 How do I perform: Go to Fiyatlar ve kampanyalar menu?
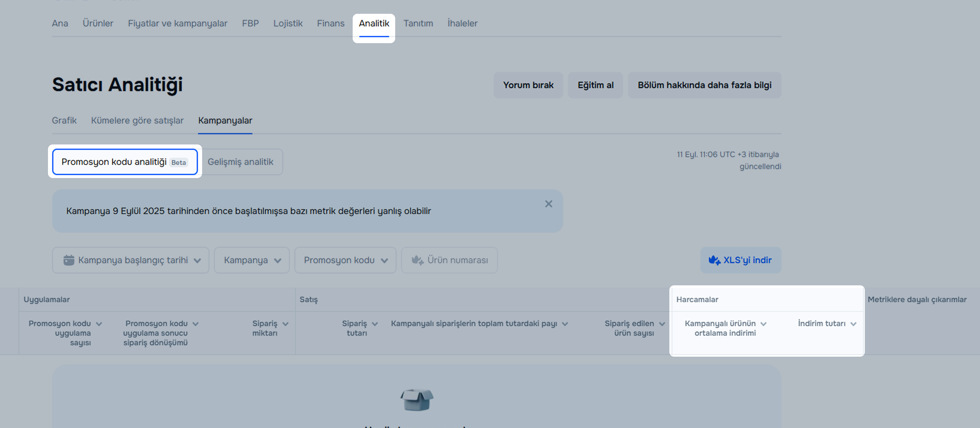tap(177, 24)
